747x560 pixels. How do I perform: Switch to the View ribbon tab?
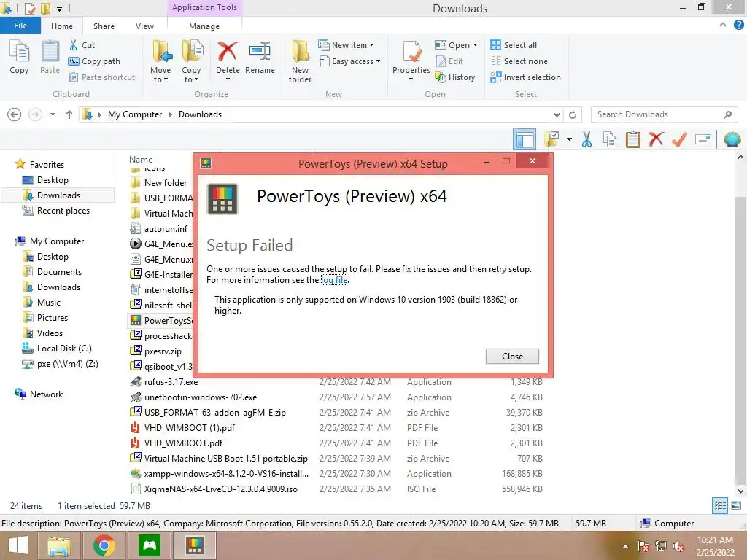pyautogui.click(x=144, y=26)
